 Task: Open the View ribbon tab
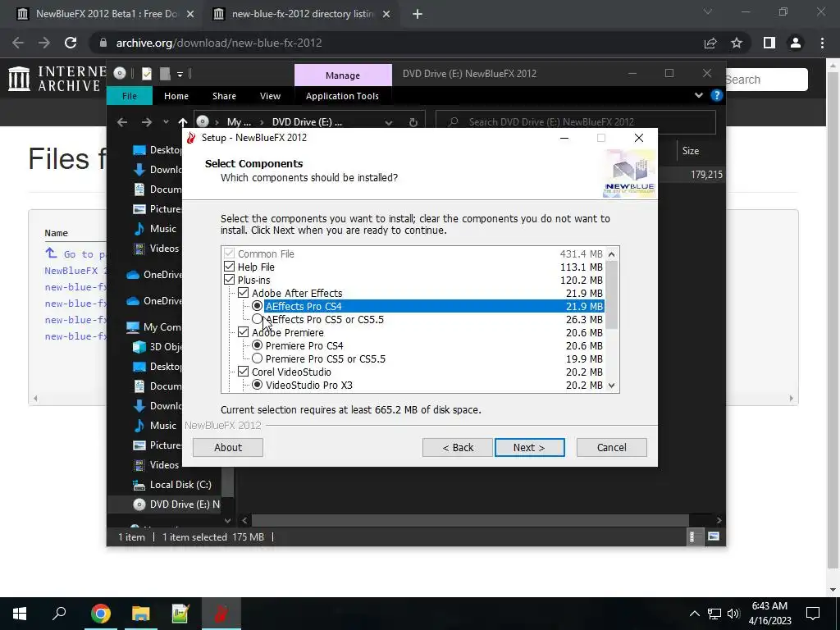[x=270, y=96]
